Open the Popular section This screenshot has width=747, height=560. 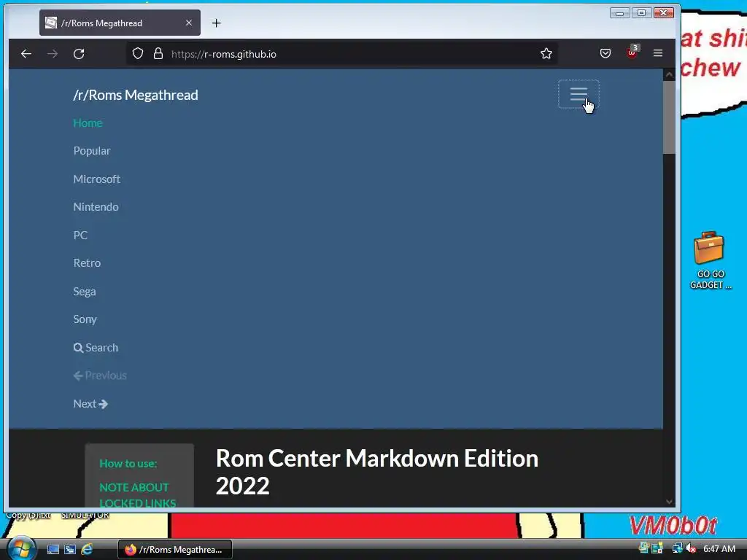pos(92,151)
